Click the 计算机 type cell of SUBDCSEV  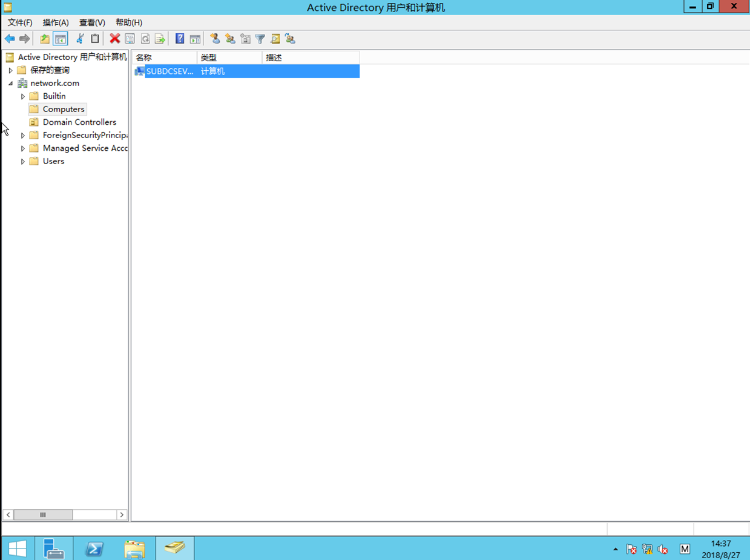pos(212,71)
